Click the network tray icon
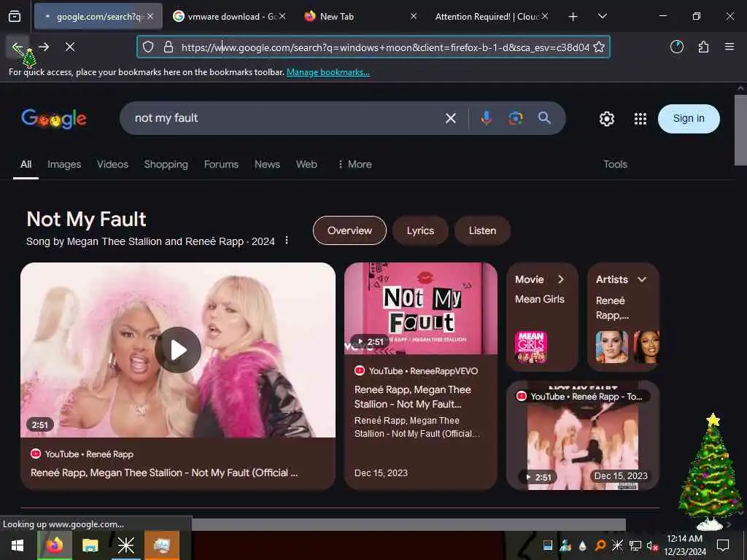The width and height of the screenshot is (747, 560). coord(635,545)
